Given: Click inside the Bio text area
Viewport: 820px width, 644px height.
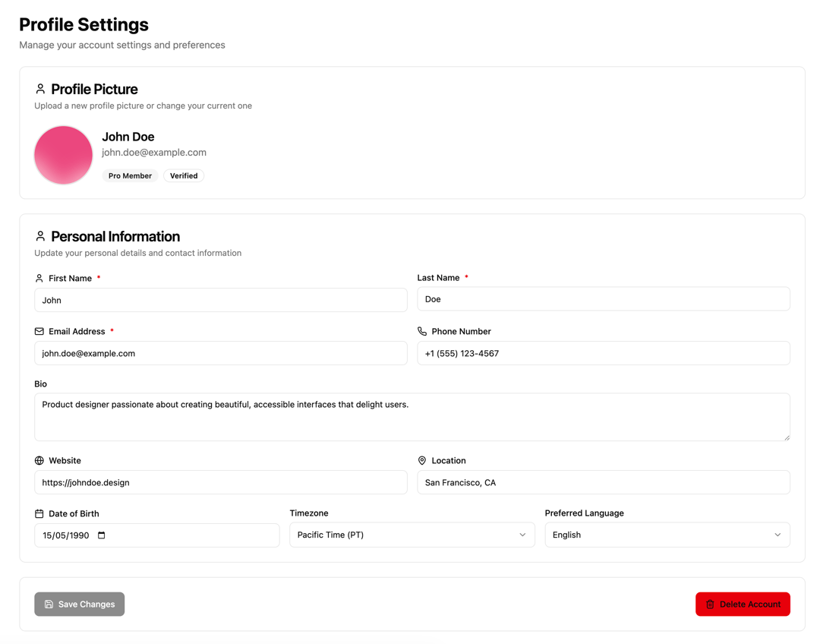Looking at the screenshot, I should [x=412, y=417].
